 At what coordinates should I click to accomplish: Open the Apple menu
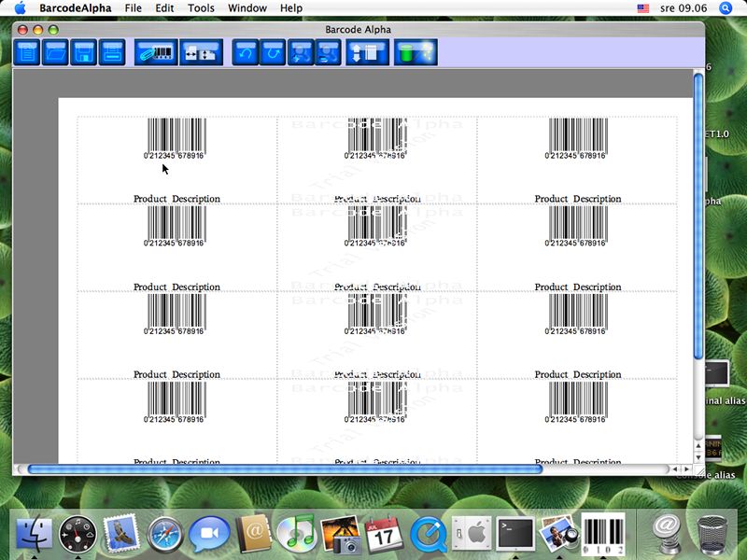click(20, 8)
